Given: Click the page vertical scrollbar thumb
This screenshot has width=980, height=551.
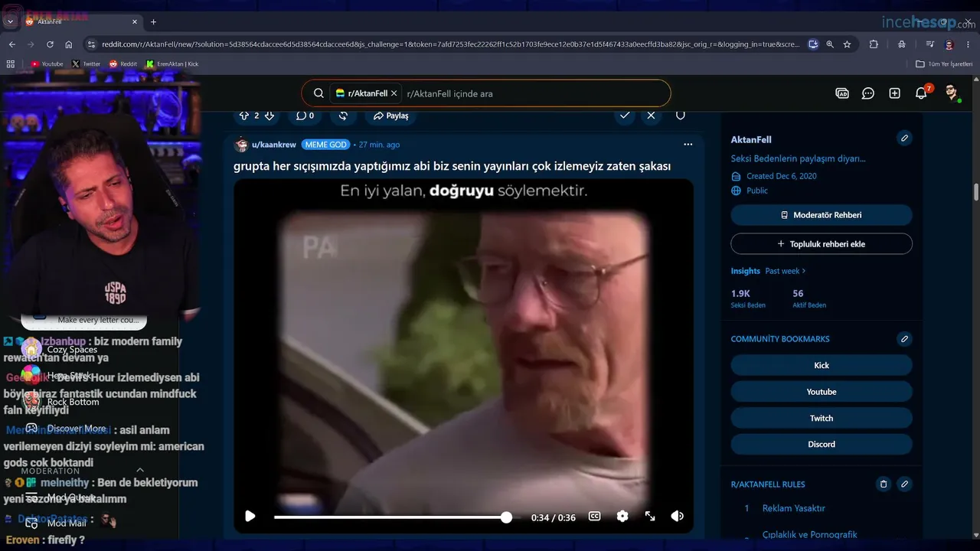Looking at the screenshot, I should pos(976,191).
